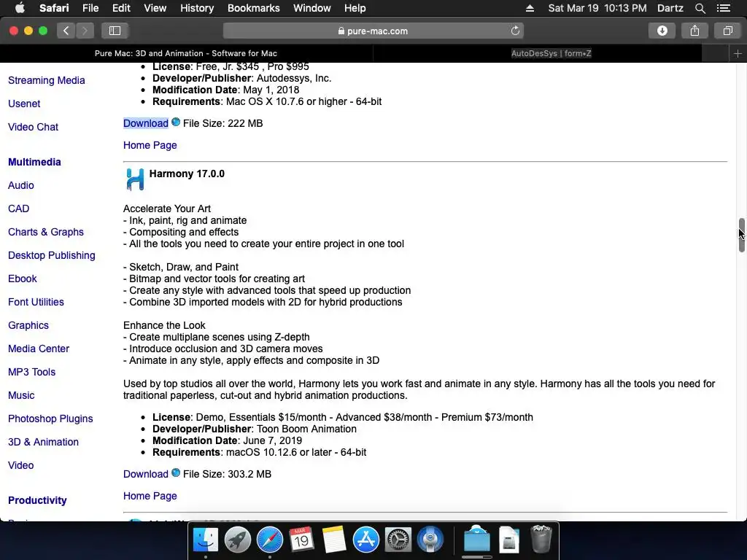The image size is (747, 560).
Task: Open the Media Center link
Action: click(39, 349)
